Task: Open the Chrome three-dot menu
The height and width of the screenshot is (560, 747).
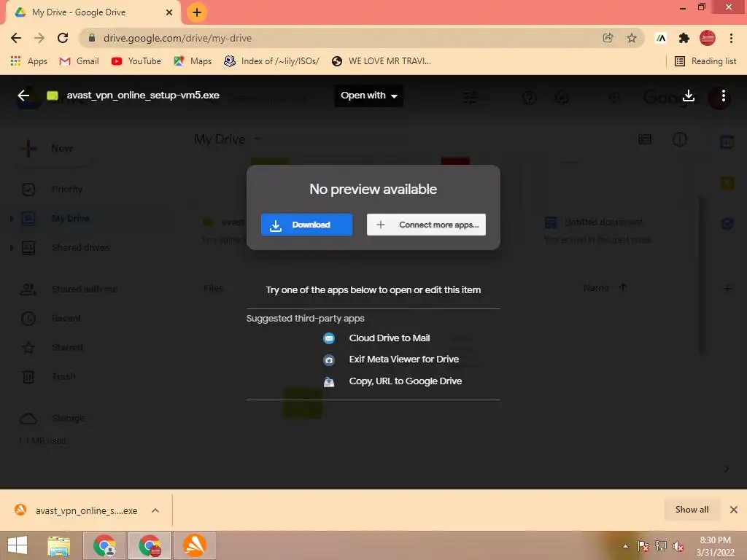Action: coord(731,38)
